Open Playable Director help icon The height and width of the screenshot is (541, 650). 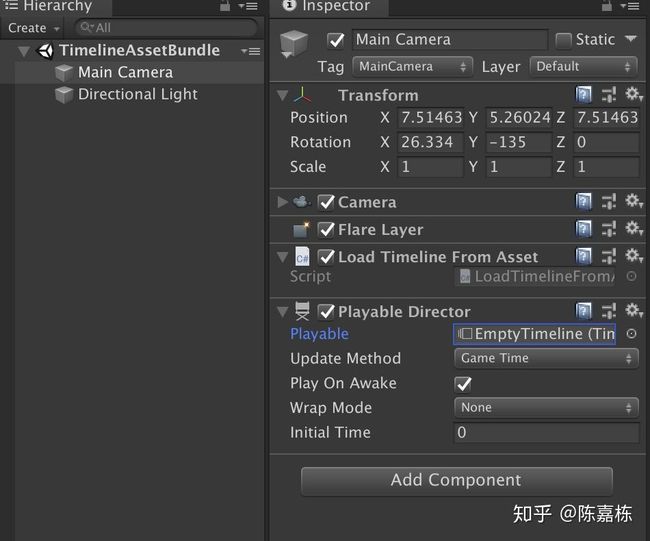pyautogui.click(x=583, y=311)
